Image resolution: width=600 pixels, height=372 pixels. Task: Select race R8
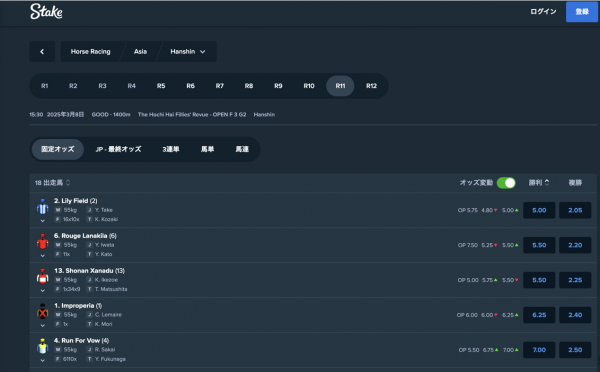pos(249,86)
